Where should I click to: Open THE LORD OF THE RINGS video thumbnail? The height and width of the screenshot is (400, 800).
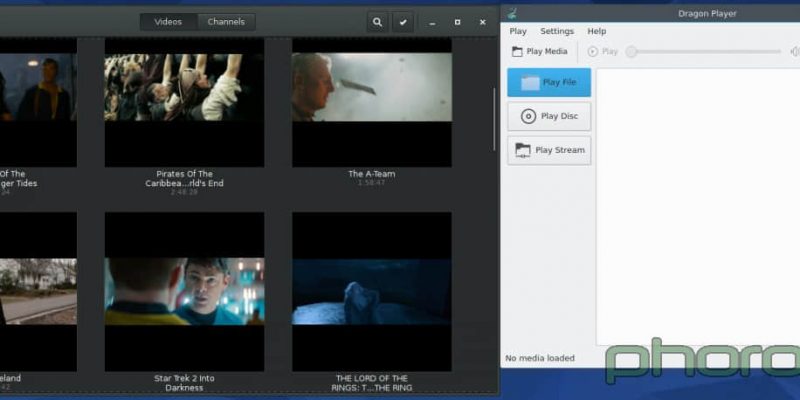(x=371, y=292)
